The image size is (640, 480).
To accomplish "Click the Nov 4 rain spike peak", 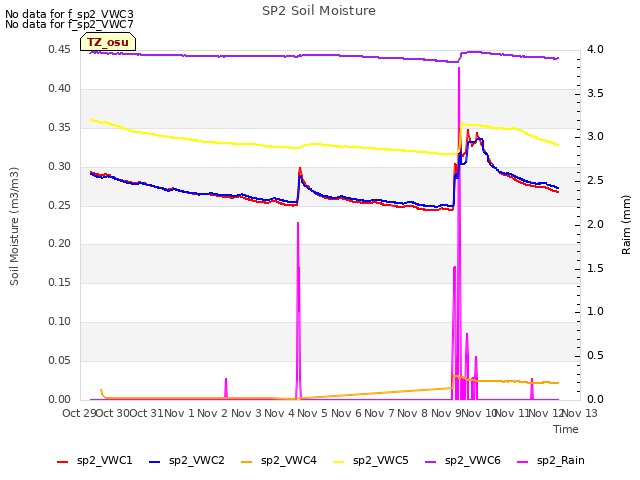I will [x=298, y=223].
